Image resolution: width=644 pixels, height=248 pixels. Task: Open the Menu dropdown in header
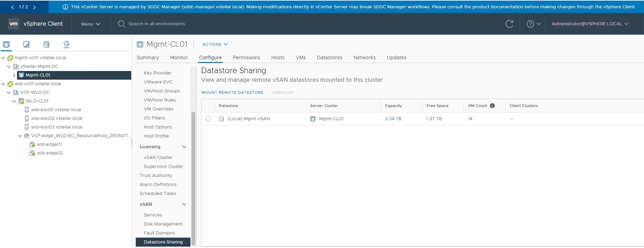click(90, 24)
